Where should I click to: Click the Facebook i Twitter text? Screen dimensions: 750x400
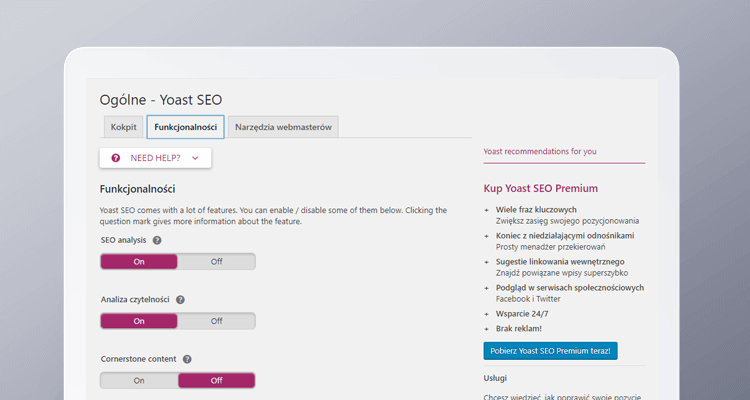click(528, 299)
